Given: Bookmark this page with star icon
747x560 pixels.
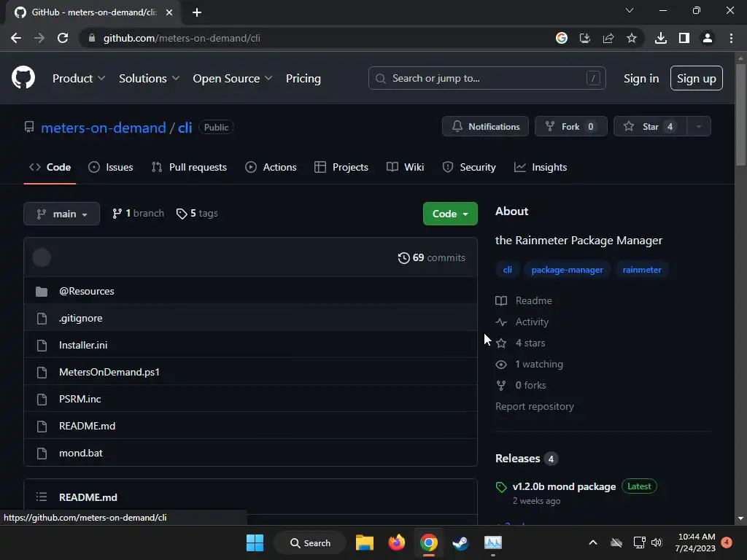Looking at the screenshot, I should pyautogui.click(x=632, y=38).
